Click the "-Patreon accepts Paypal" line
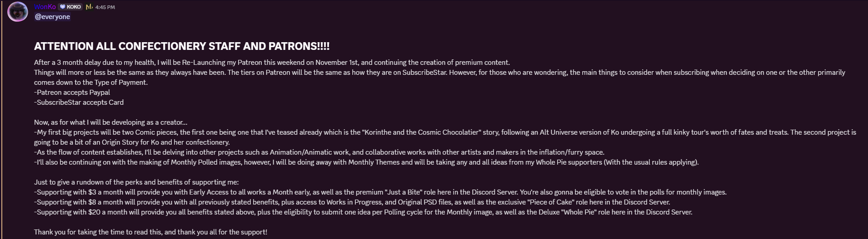 coord(72,93)
